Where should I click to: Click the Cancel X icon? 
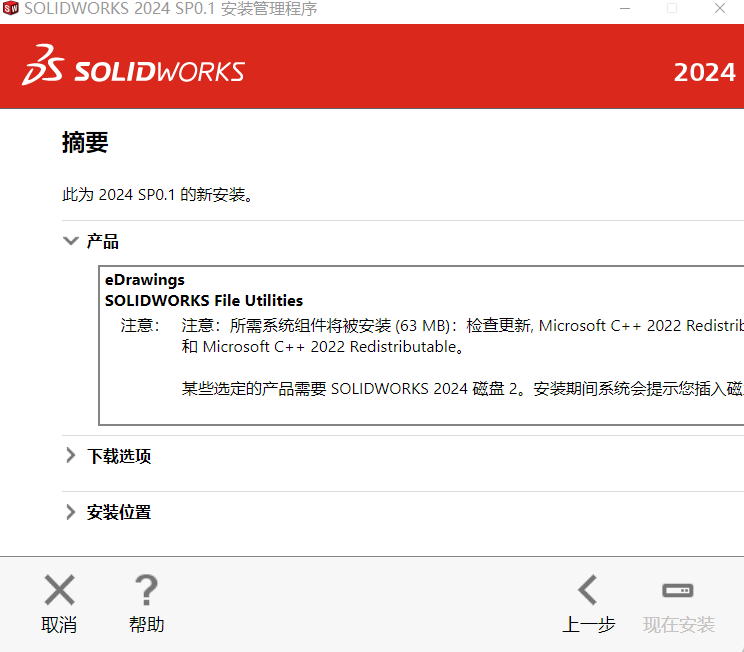pos(59,590)
